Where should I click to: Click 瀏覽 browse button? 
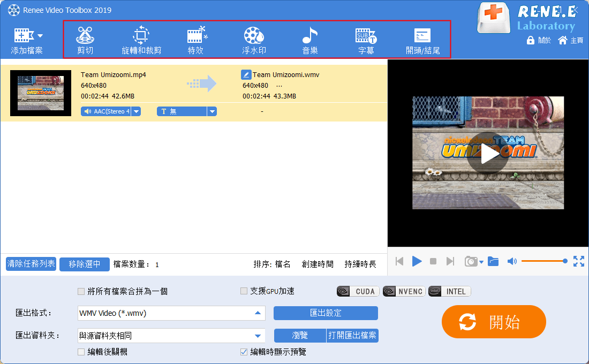[x=300, y=336]
